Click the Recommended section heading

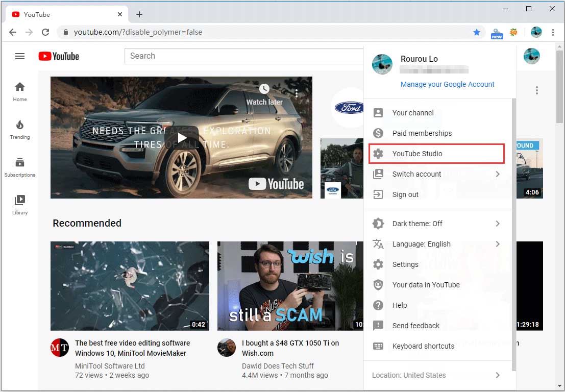pos(87,224)
